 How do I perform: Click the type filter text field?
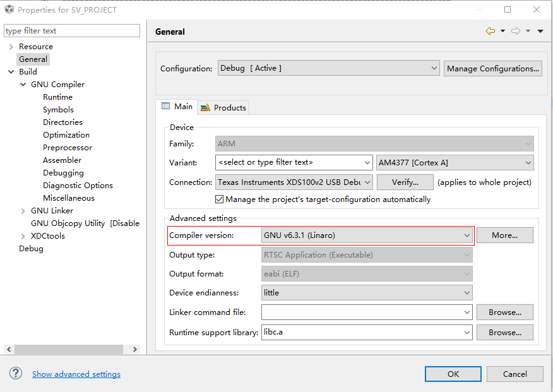72,31
